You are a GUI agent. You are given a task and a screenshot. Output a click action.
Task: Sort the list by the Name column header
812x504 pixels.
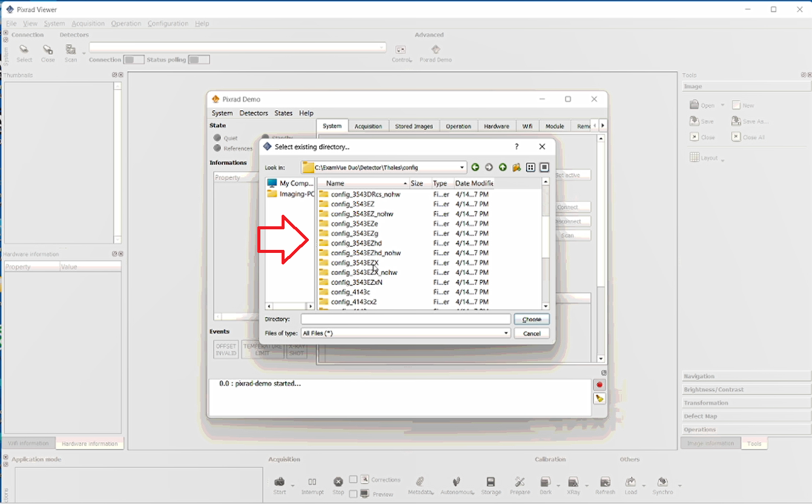coord(363,183)
